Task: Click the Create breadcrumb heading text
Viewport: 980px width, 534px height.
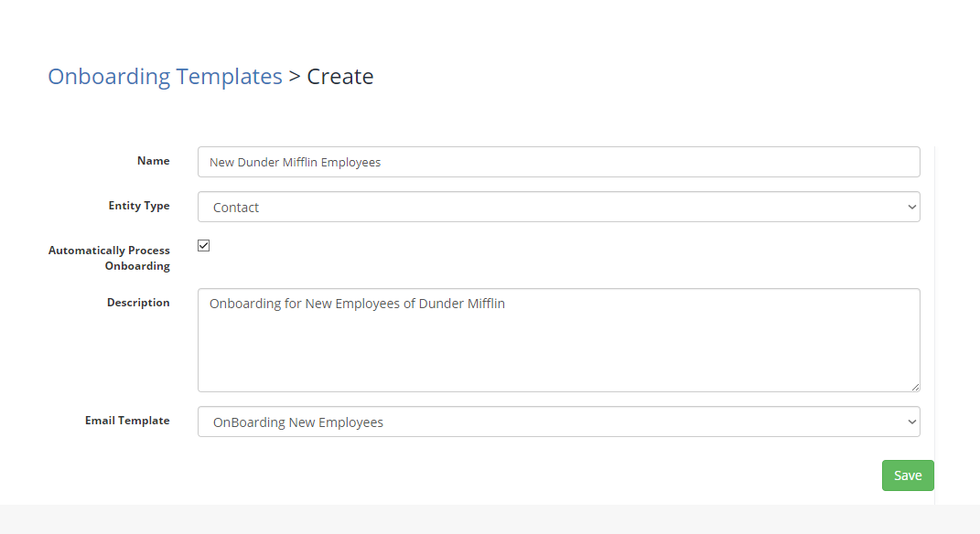Action: point(340,76)
